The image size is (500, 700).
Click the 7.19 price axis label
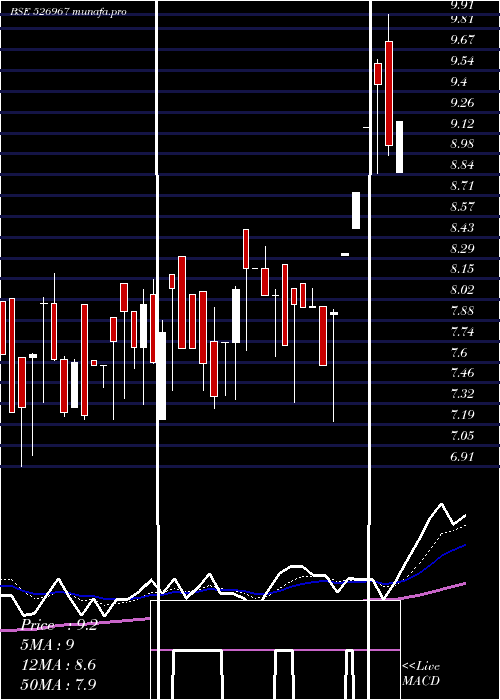[x=462, y=415]
